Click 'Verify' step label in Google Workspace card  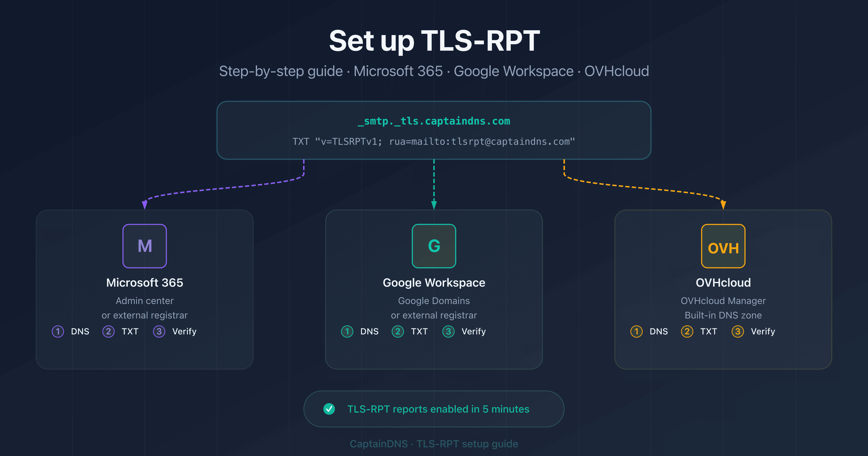point(474,332)
